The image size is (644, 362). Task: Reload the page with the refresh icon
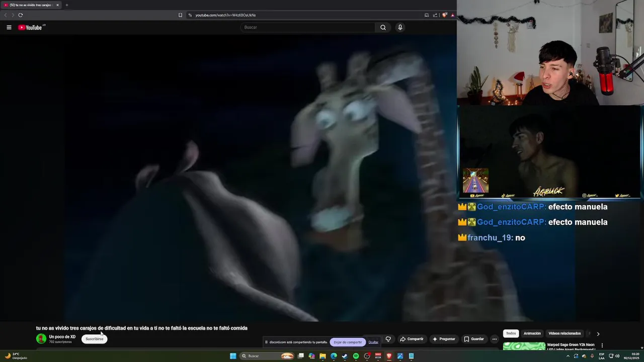click(x=21, y=15)
